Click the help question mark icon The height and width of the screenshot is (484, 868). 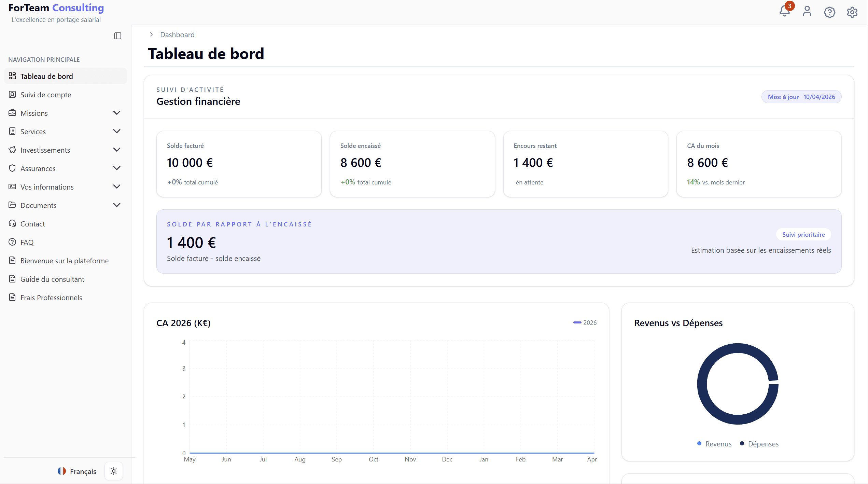(829, 12)
